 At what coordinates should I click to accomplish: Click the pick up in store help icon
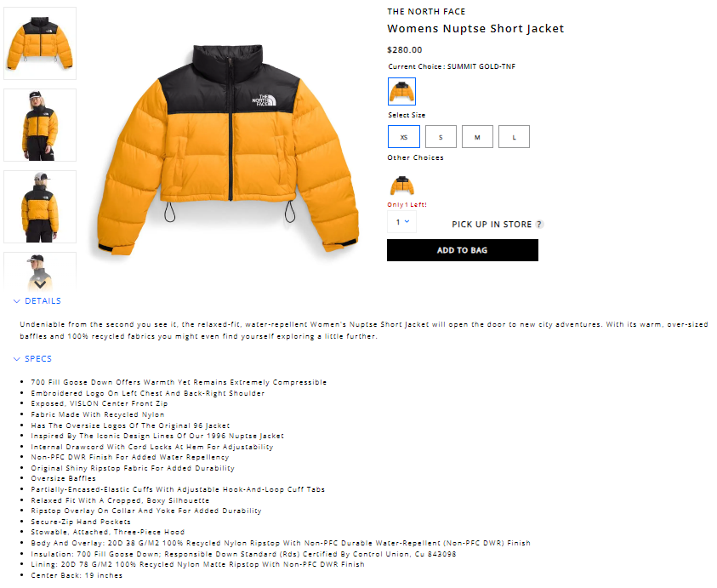click(x=539, y=224)
